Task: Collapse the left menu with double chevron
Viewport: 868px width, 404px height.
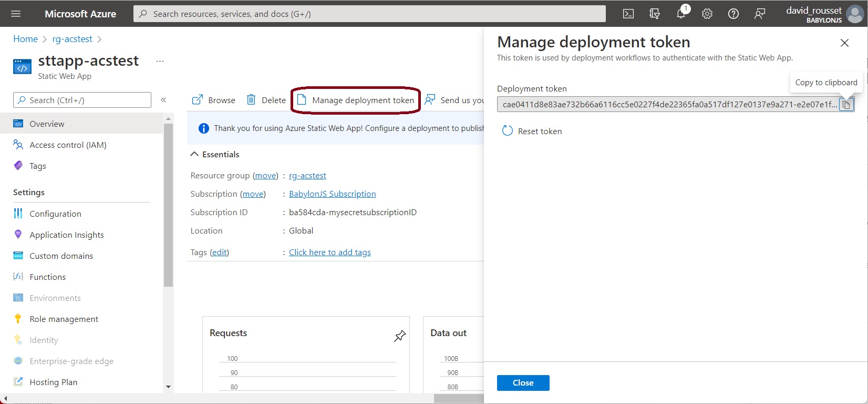Action: tap(163, 100)
